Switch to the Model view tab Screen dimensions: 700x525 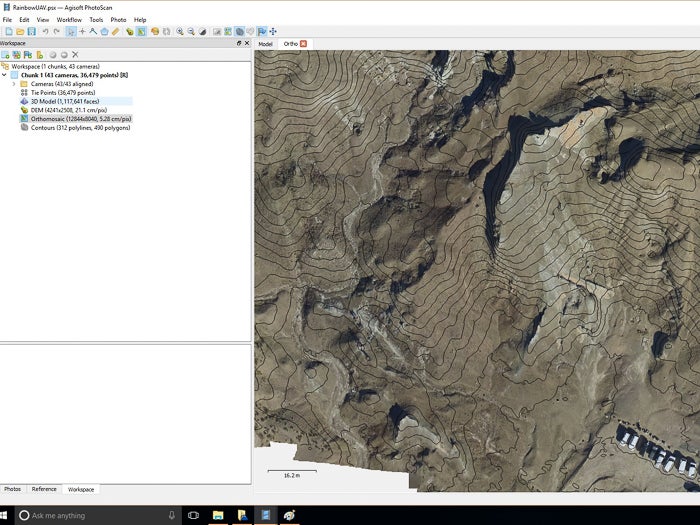265,44
